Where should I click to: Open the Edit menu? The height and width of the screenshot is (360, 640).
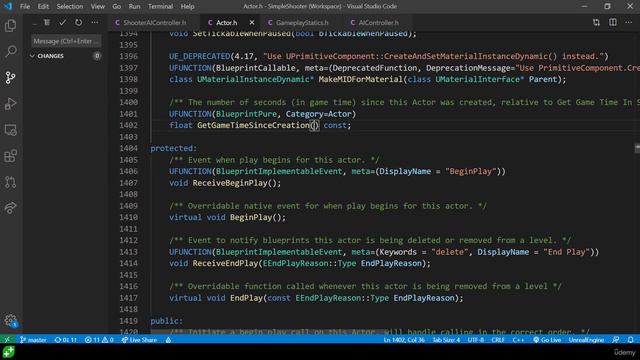(43, 7)
